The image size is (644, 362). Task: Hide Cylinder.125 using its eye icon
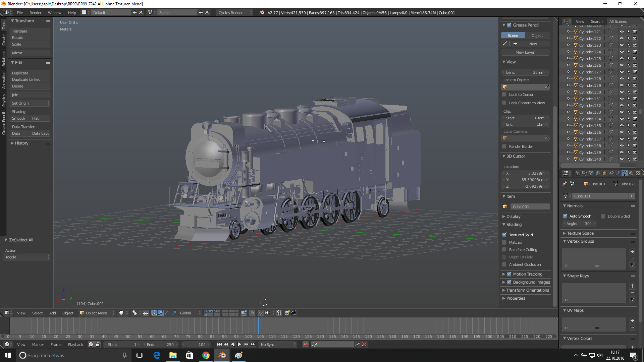[x=622, y=58]
